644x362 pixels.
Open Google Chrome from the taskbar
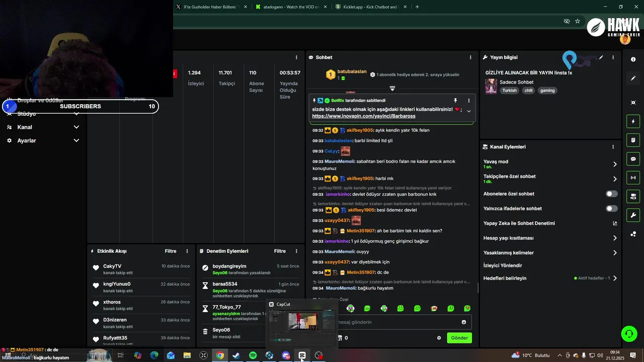(x=220, y=355)
